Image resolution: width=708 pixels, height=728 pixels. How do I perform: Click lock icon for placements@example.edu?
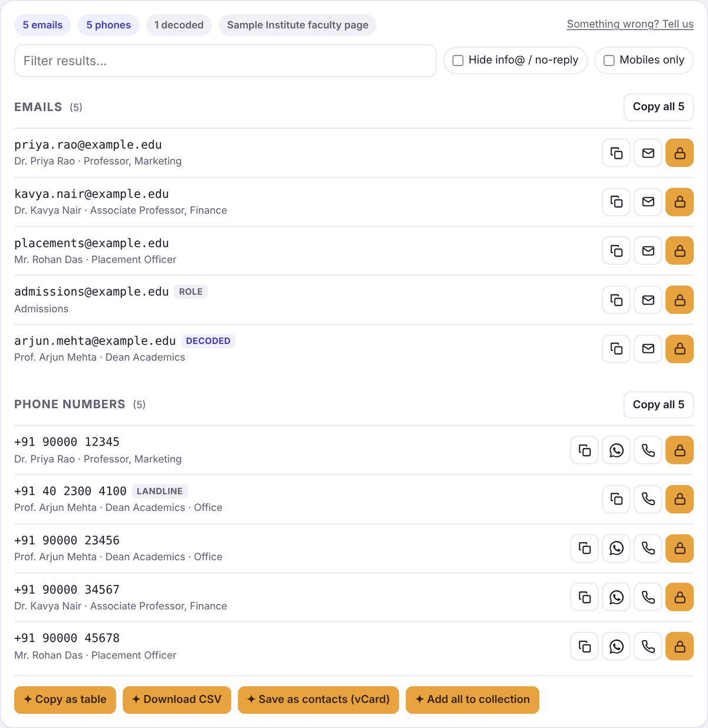click(x=680, y=251)
